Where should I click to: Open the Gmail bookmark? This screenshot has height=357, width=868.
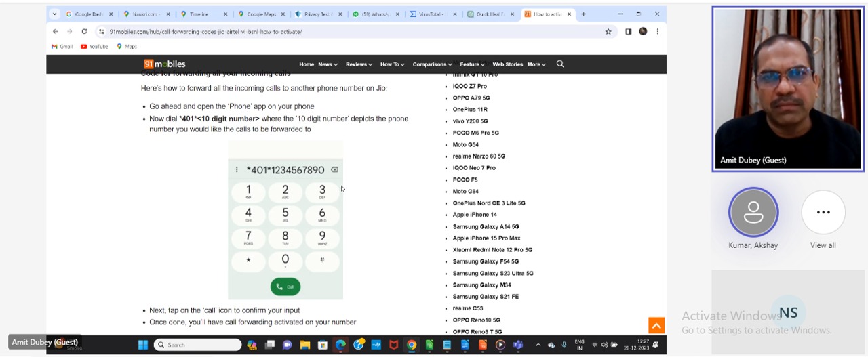click(62, 47)
